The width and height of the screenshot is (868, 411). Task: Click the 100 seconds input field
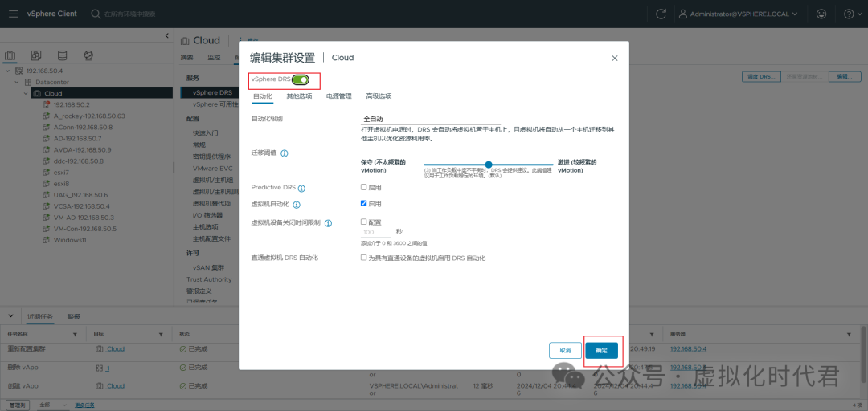pyautogui.click(x=376, y=232)
